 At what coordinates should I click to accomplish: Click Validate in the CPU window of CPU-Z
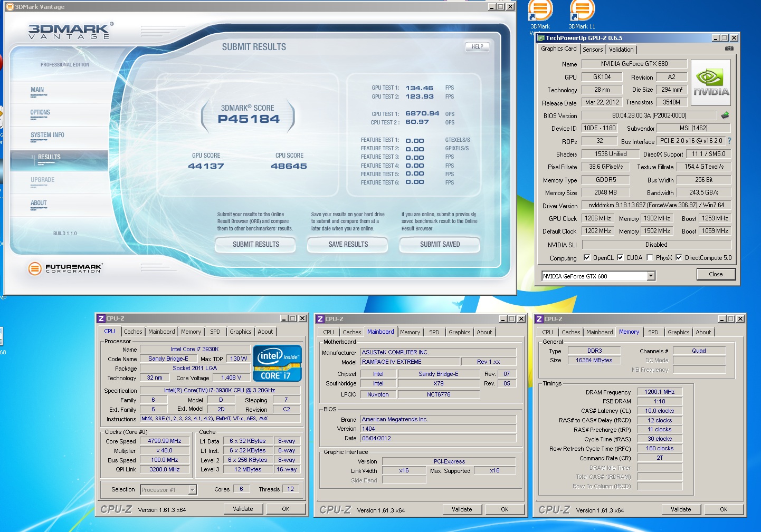[243, 509]
